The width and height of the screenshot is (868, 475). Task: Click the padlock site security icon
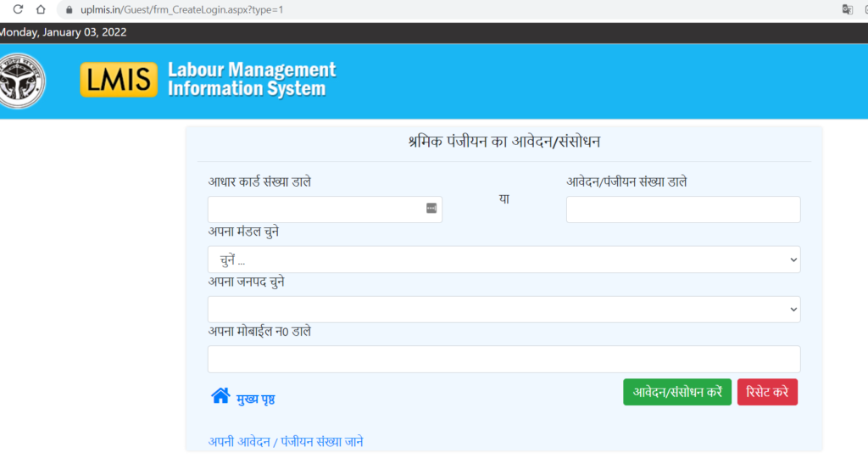click(x=70, y=9)
